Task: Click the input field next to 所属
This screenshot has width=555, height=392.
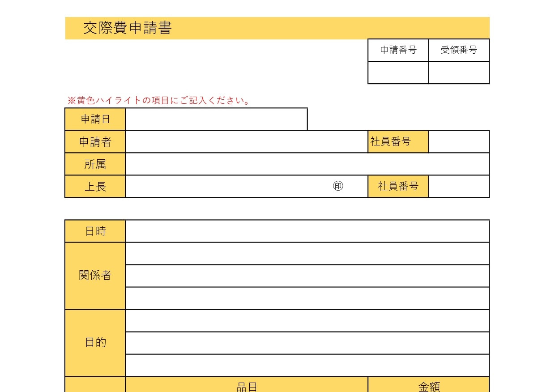Action: point(307,164)
